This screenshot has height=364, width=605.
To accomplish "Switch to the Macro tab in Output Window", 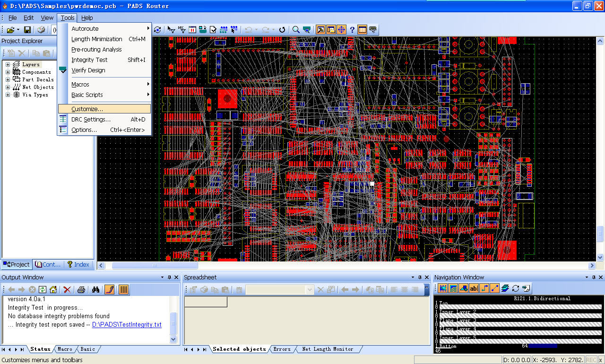I will (65, 349).
